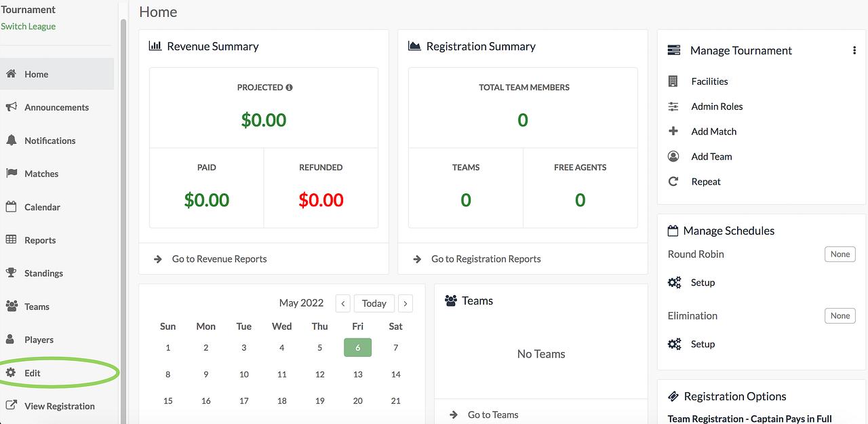868x424 pixels.
Task: Click the Admin Roles sliders icon
Action: point(673,107)
